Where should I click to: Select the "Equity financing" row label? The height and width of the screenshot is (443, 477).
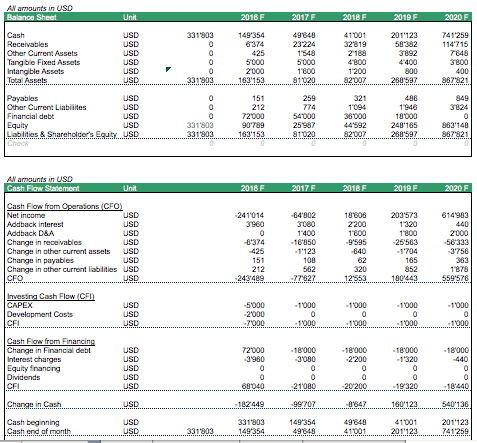click(34, 368)
